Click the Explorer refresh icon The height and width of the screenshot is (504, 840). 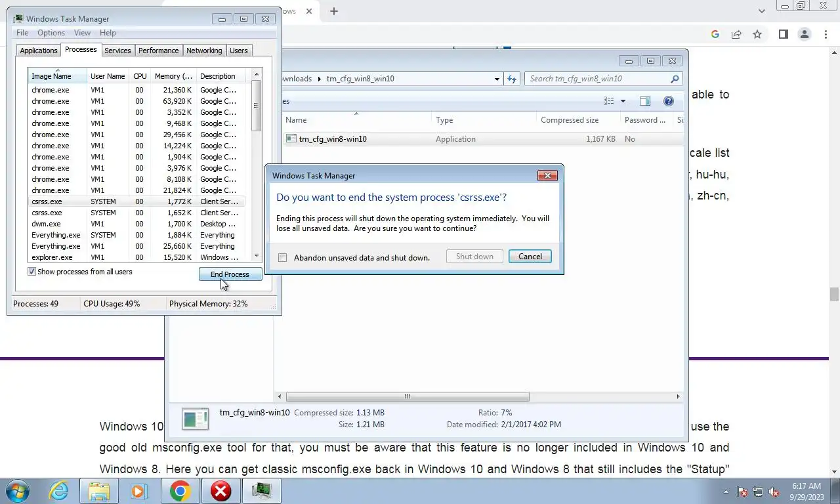tap(512, 79)
